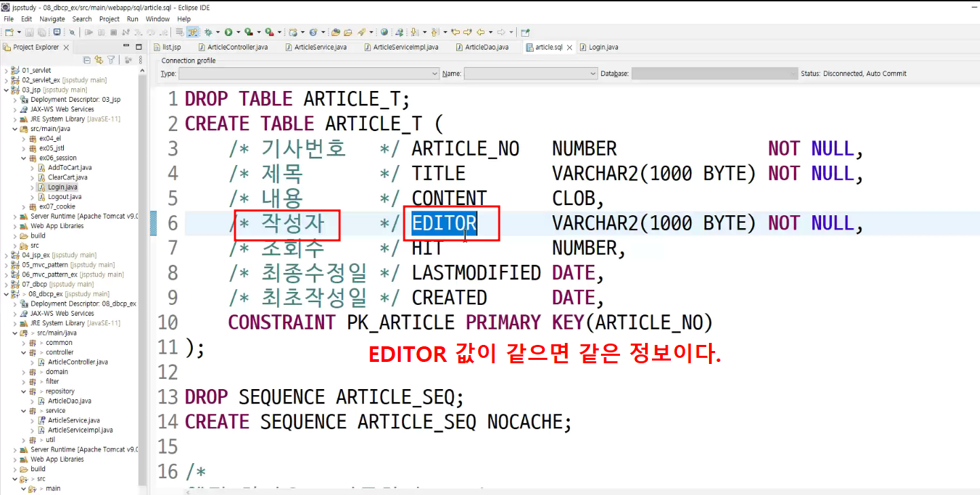The image size is (980, 495).
Task: Maximize the Project Explorer view
Action: click(x=137, y=46)
